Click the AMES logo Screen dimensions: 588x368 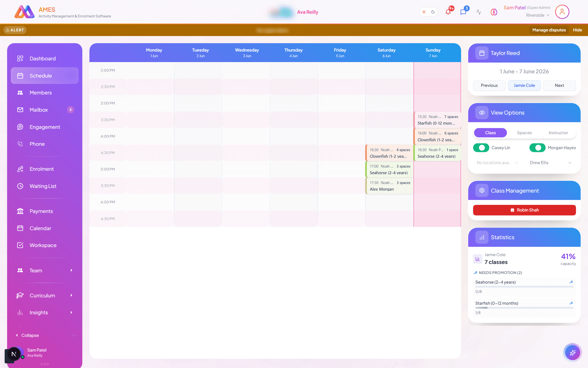point(24,12)
